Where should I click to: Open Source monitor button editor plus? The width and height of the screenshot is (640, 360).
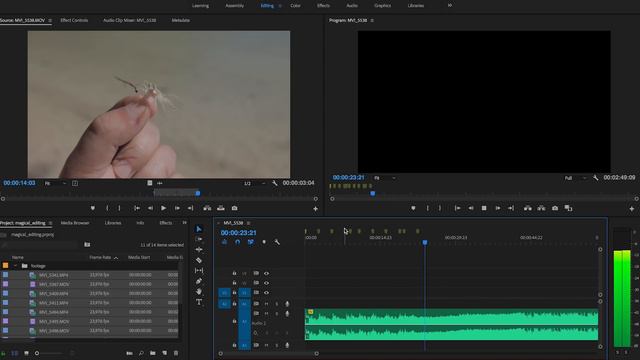coord(315,209)
